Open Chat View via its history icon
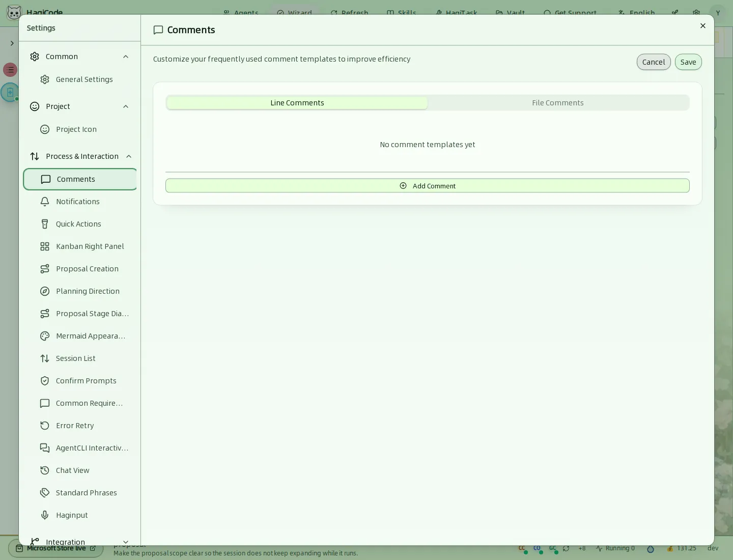Image resolution: width=733 pixels, height=560 pixels. pyautogui.click(x=45, y=470)
